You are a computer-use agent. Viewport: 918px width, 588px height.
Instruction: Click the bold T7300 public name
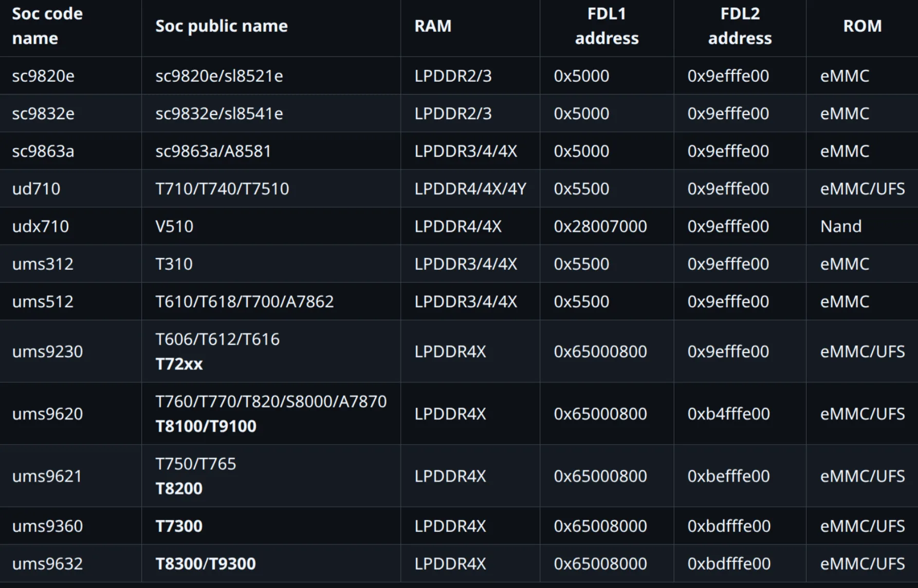click(x=179, y=526)
